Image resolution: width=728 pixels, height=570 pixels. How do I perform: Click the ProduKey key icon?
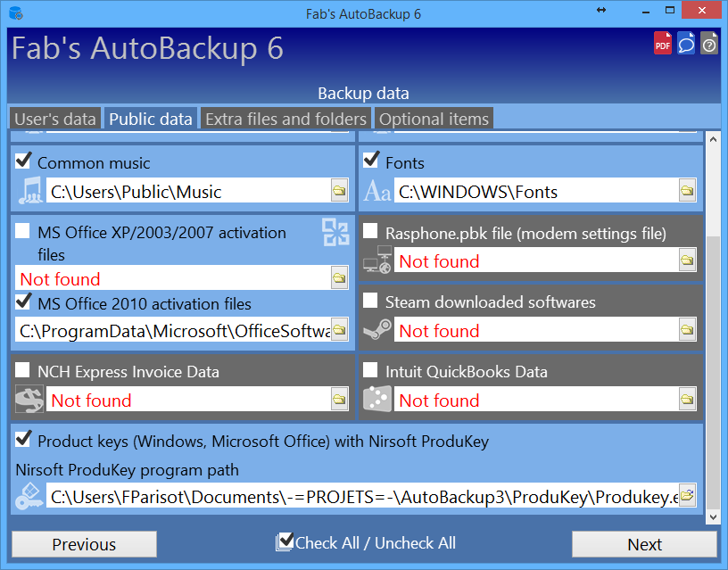point(29,496)
